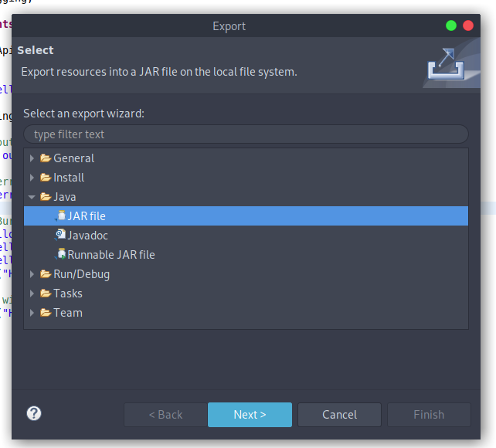Expand the General category arrow
496x448 pixels.
[x=32, y=158]
